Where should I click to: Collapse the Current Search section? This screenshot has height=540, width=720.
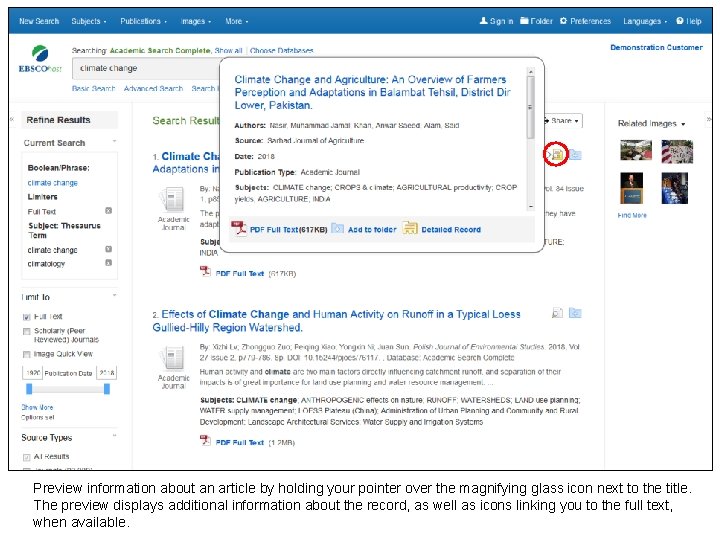[114, 142]
